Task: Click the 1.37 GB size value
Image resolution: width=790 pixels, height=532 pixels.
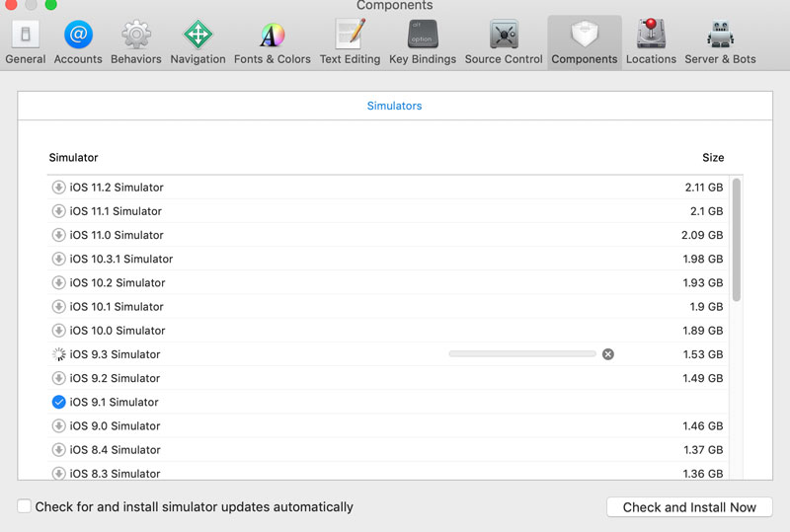Action: [x=703, y=449]
